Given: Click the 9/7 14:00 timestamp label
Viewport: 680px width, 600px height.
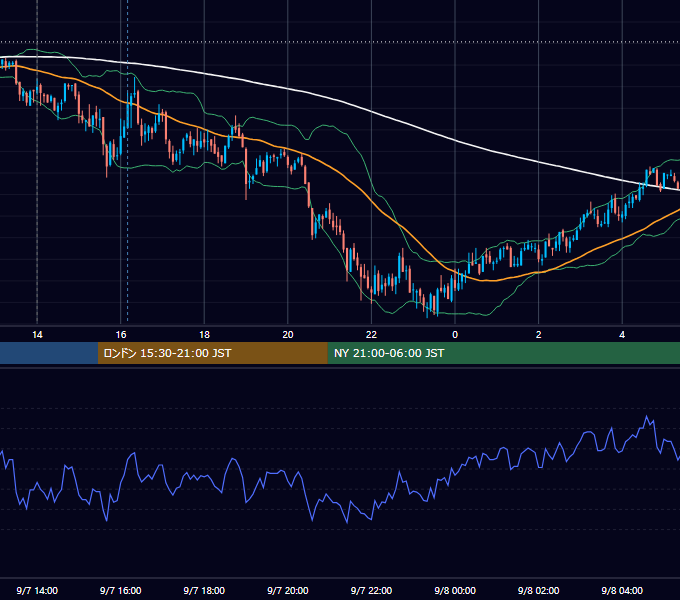Looking at the screenshot, I should coord(37,590).
